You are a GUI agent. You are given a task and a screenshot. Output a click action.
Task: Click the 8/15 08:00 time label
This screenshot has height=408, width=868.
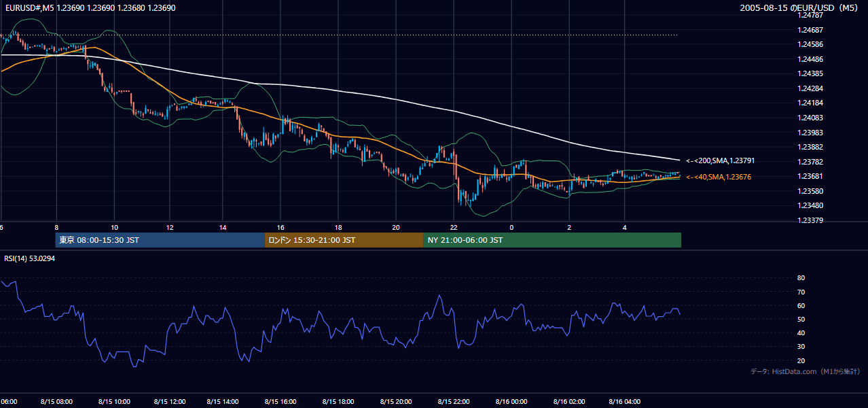click(x=57, y=402)
